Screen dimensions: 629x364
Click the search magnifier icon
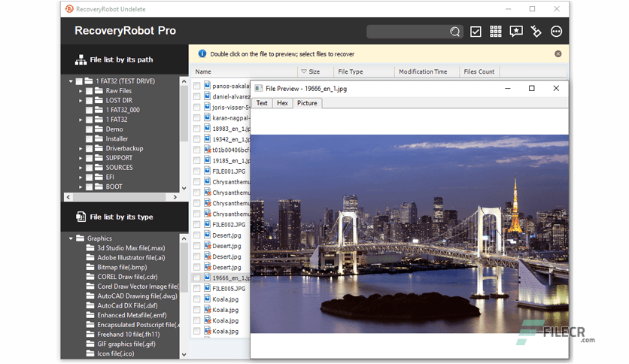click(454, 32)
